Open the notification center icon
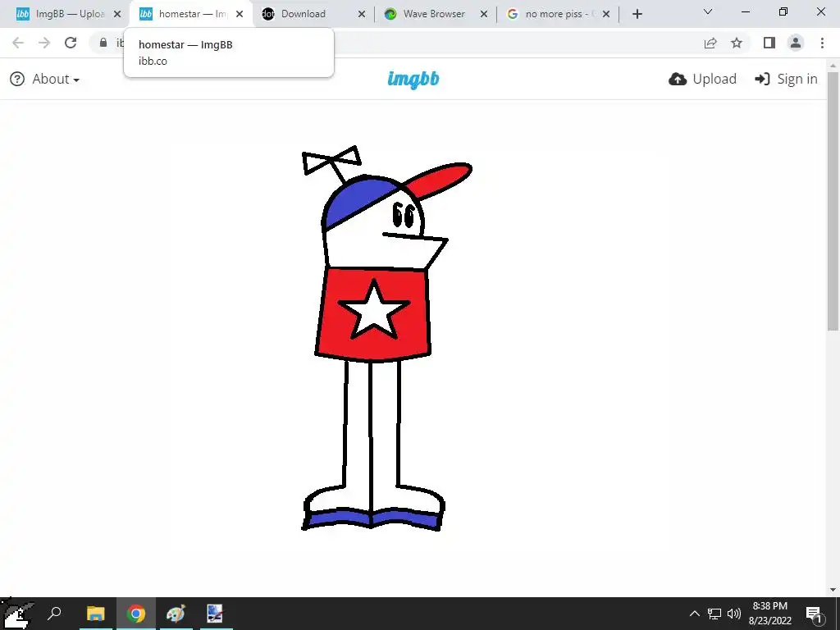Viewport: 840px width, 630px height. click(x=814, y=614)
